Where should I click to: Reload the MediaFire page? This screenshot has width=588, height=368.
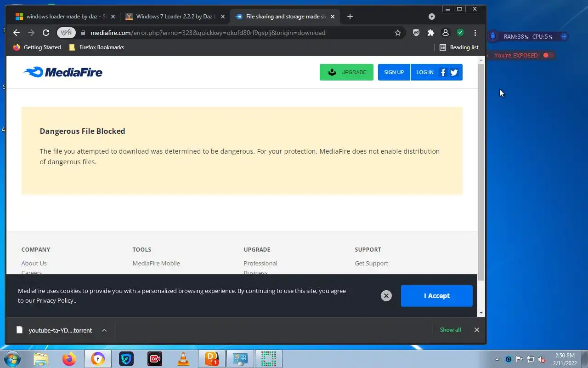click(x=46, y=33)
